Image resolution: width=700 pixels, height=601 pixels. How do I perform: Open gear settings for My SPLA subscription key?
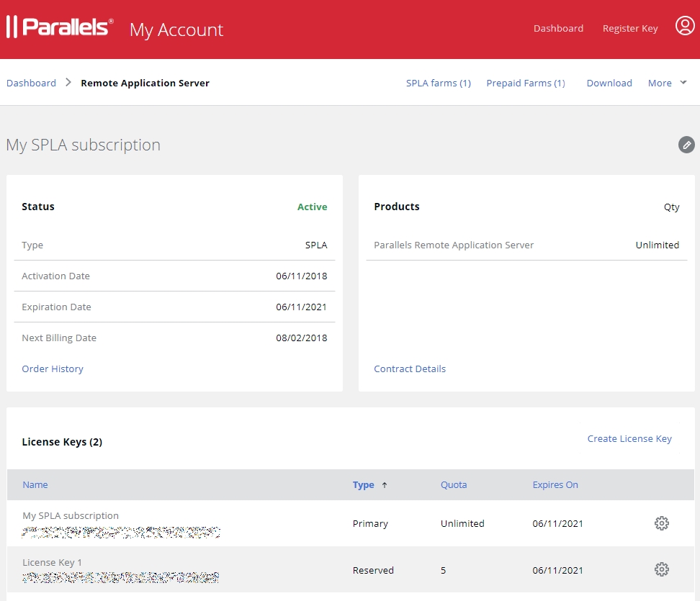[x=661, y=523]
